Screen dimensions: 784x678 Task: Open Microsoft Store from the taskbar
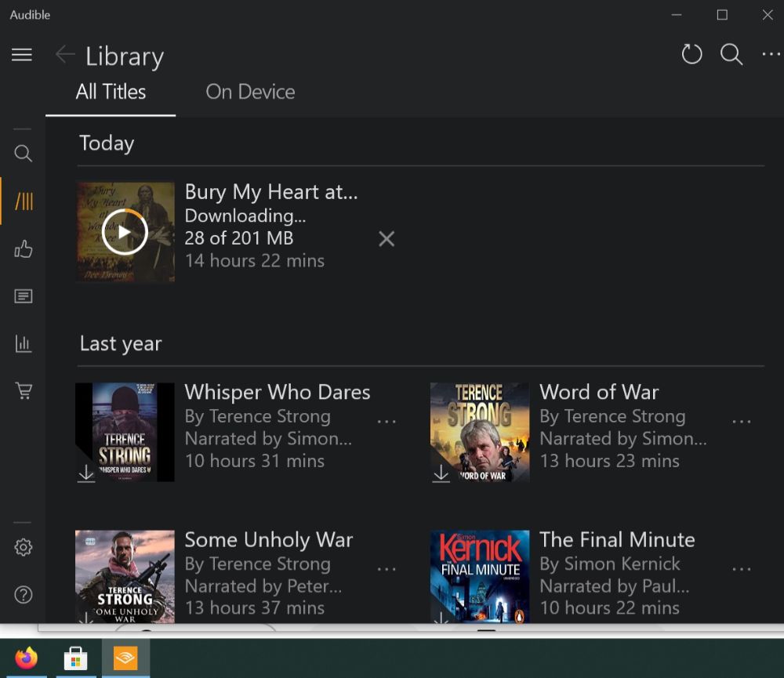(76, 658)
